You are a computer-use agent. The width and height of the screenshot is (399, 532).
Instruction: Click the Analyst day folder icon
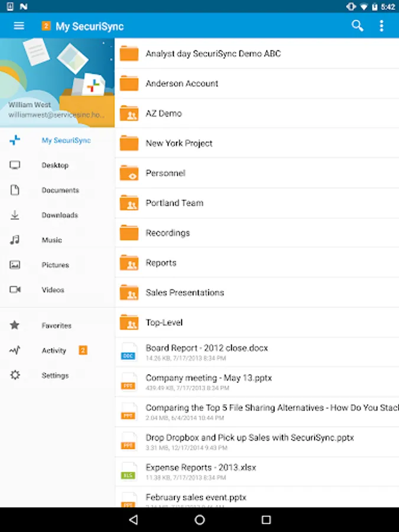tap(129, 53)
